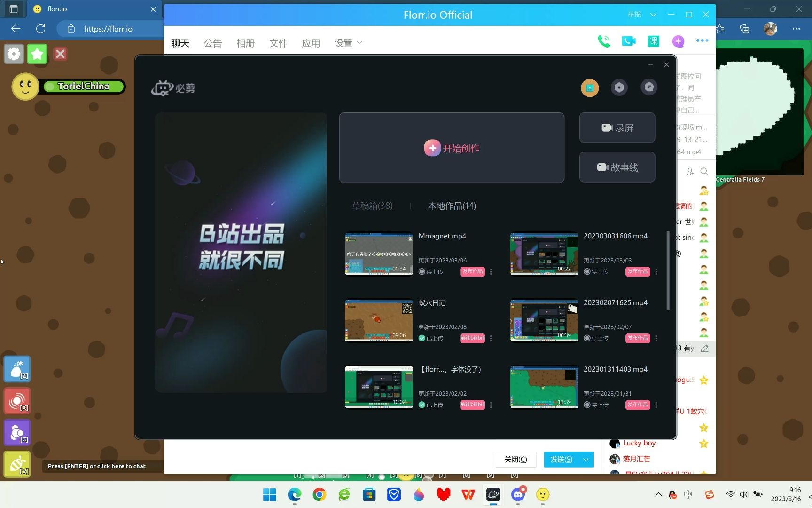Viewport: 812px width, 508px height.
Task: Click the 202303031606.mp4 file name
Action: click(x=616, y=236)
